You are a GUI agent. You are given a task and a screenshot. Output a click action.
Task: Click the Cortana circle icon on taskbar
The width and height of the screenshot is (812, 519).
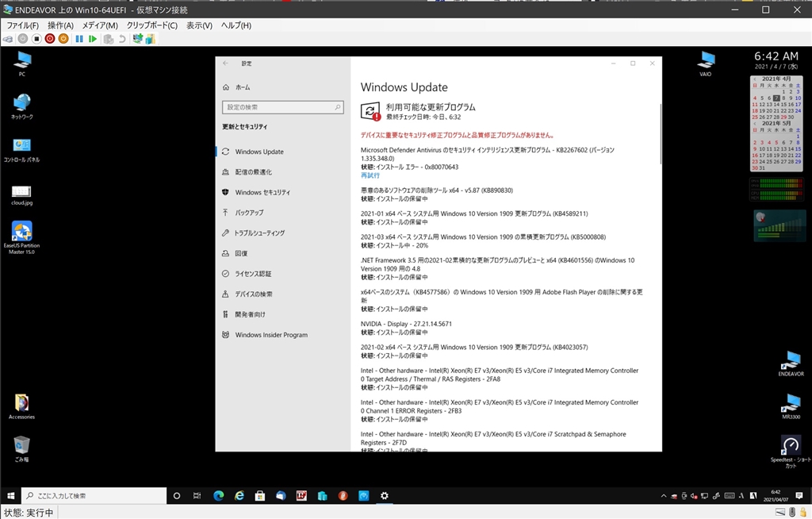click(x=177, y=496)
